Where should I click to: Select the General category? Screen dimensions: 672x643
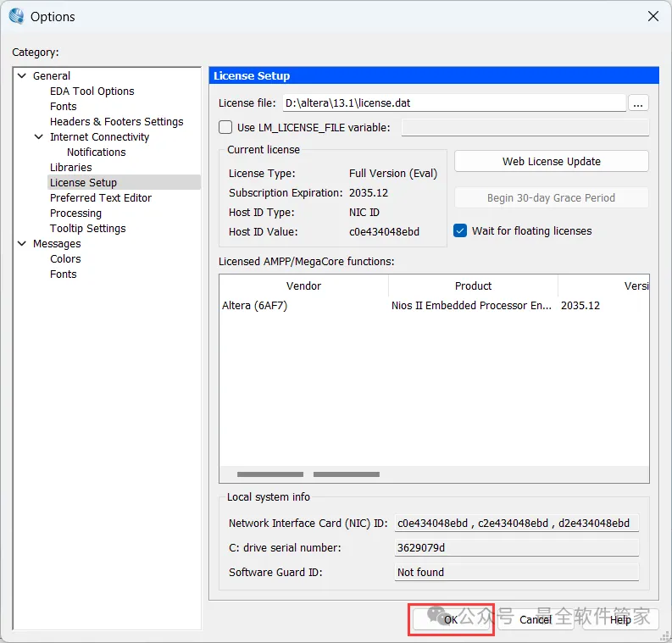tap(52, 76)
